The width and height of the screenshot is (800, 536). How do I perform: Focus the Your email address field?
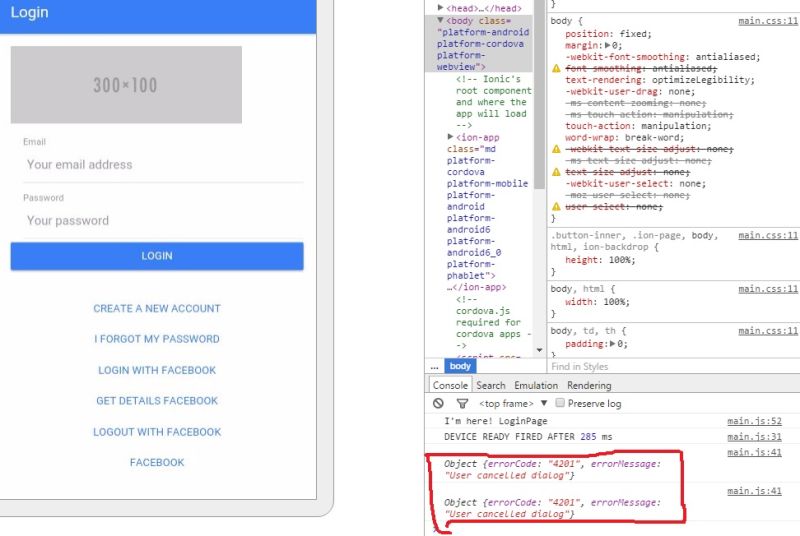pyautogui.click(x=163, y=165)
